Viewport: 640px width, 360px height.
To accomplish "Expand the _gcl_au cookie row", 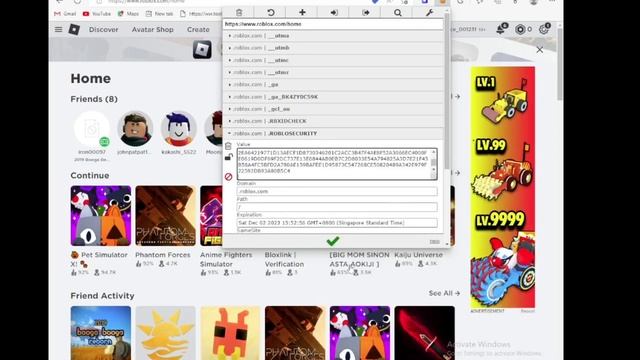I will coord(333,109).
